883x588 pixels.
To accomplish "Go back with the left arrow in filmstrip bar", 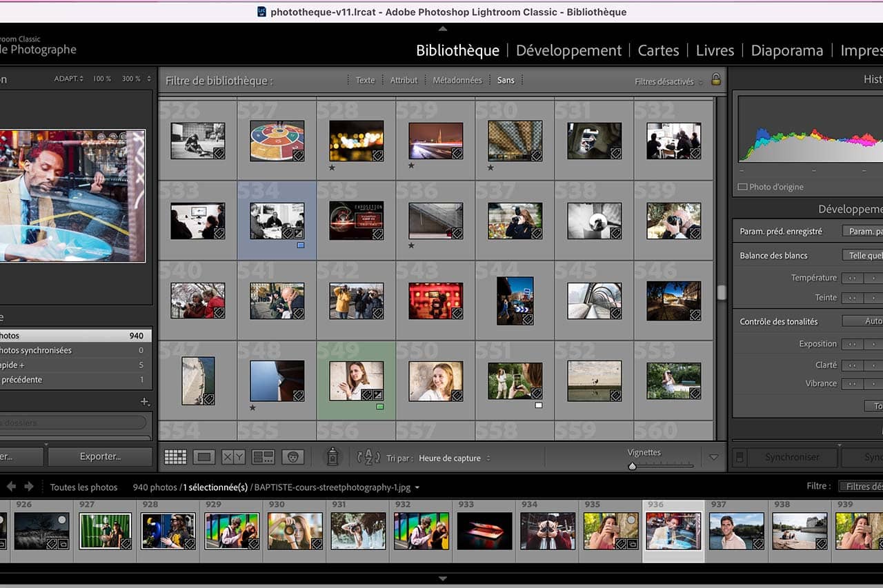I will [x=11, y=486].
